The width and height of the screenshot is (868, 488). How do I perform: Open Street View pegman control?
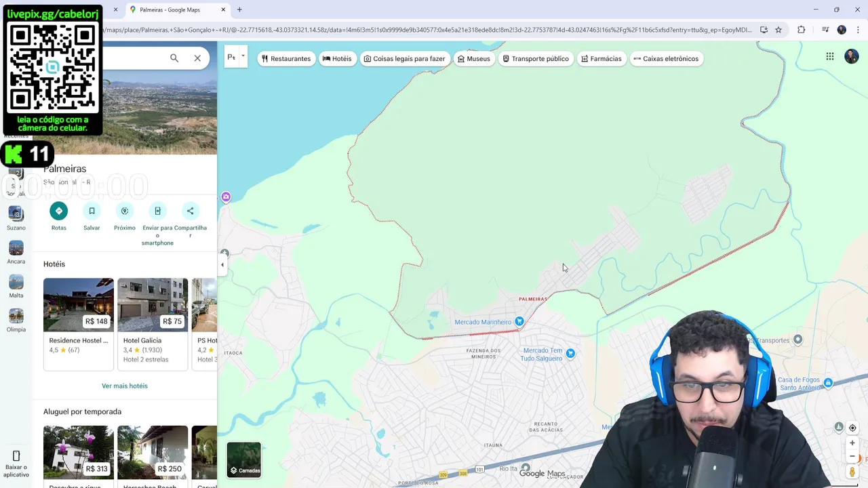tap(852, 472)
